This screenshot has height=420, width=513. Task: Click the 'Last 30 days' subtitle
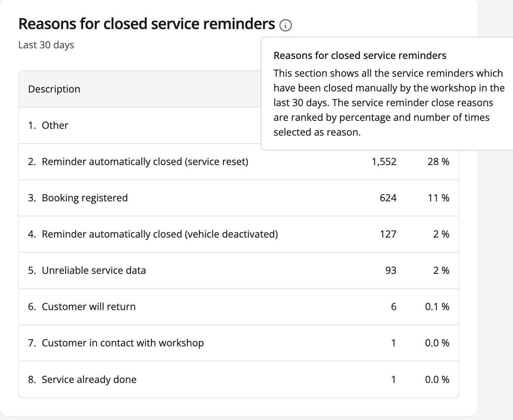click(46, 45)
